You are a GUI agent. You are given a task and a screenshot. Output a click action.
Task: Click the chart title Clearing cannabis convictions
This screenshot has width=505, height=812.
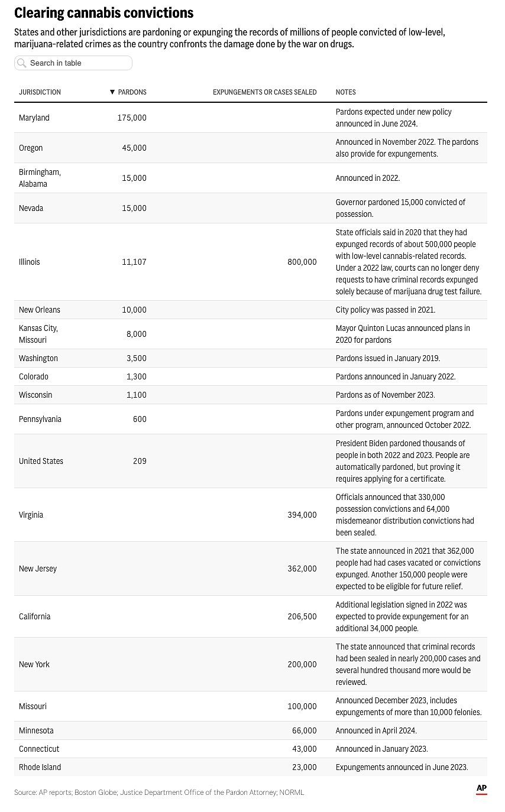[x=103, y=12]
